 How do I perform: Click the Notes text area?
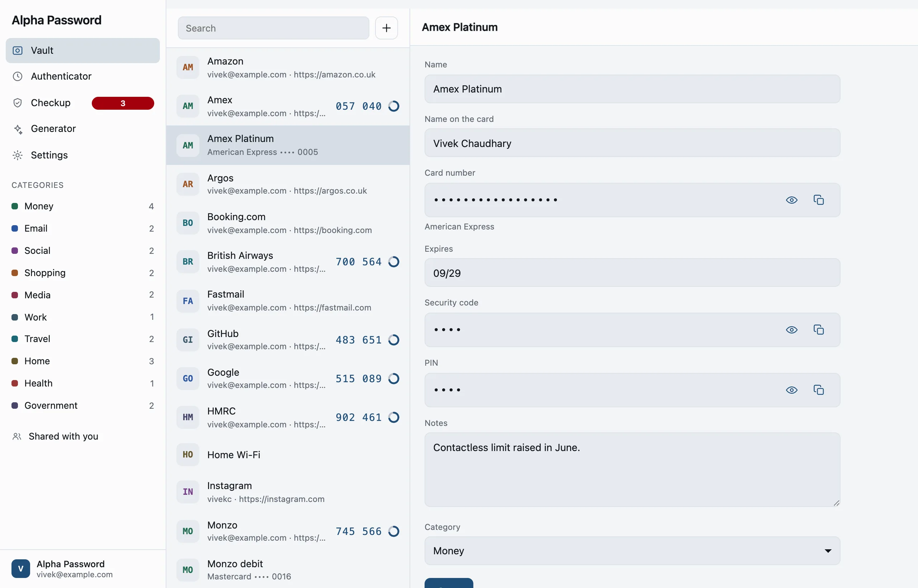point(632,470)
